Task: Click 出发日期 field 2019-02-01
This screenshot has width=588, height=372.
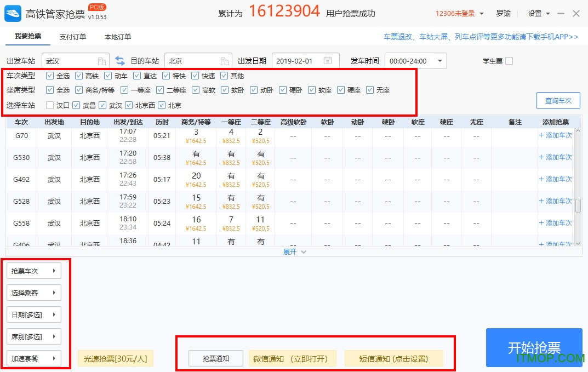Action: (x=306, y=61)
